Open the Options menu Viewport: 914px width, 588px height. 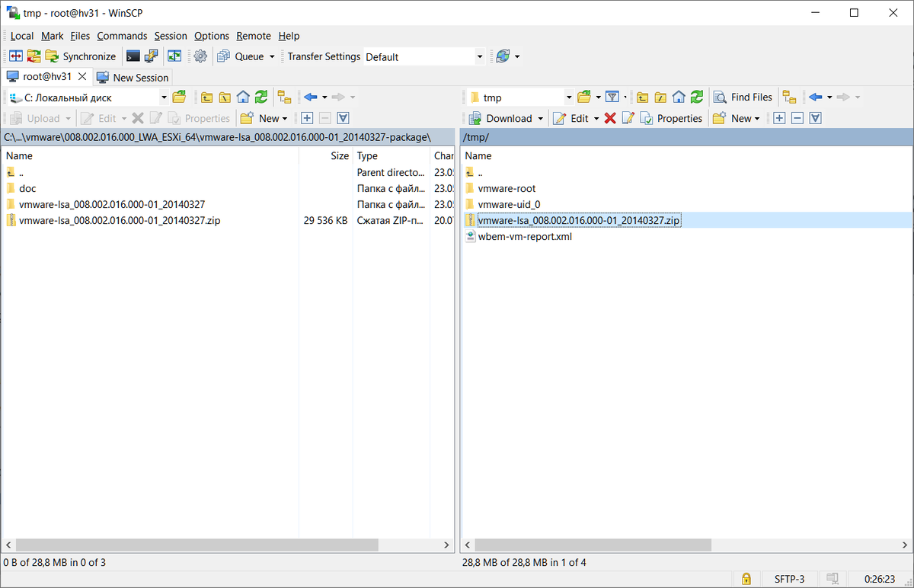[x=212, y=36]
